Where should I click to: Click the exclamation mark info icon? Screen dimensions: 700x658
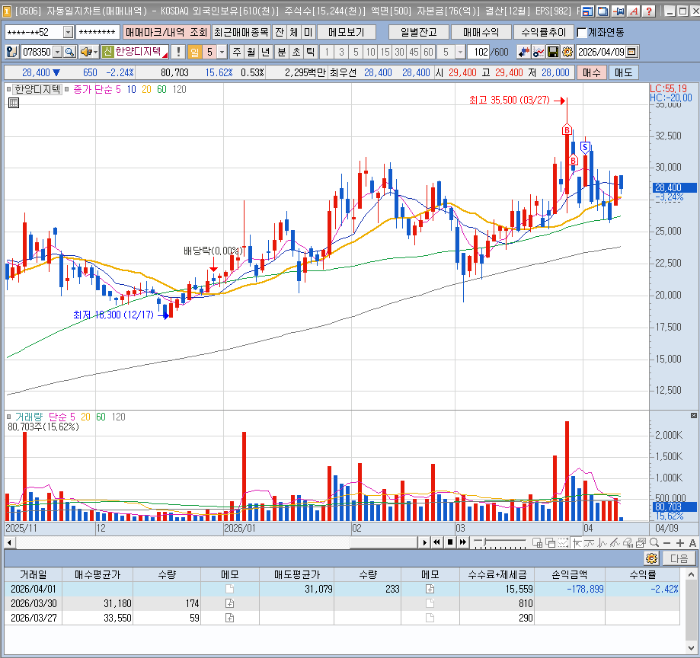(178, 52)
